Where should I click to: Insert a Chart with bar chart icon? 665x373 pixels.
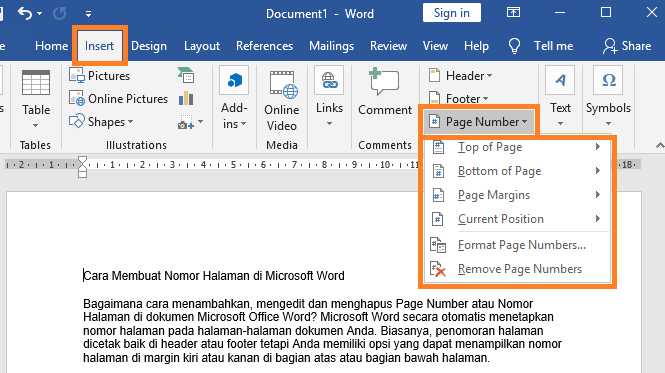[x=186, y=98]
